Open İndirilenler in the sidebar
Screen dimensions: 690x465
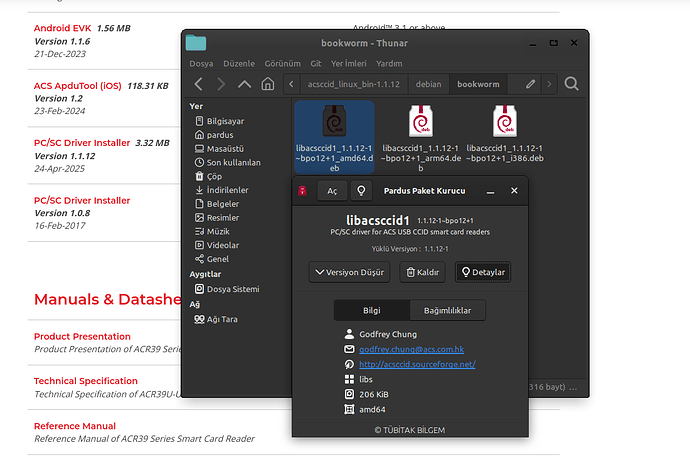click(227, 189)
